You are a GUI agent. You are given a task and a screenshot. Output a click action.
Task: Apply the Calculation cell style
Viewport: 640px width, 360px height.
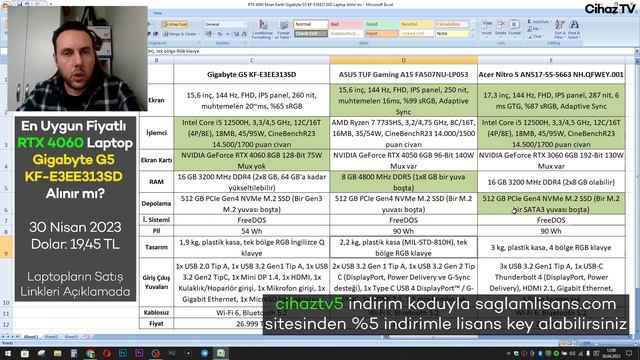point(451,24)
